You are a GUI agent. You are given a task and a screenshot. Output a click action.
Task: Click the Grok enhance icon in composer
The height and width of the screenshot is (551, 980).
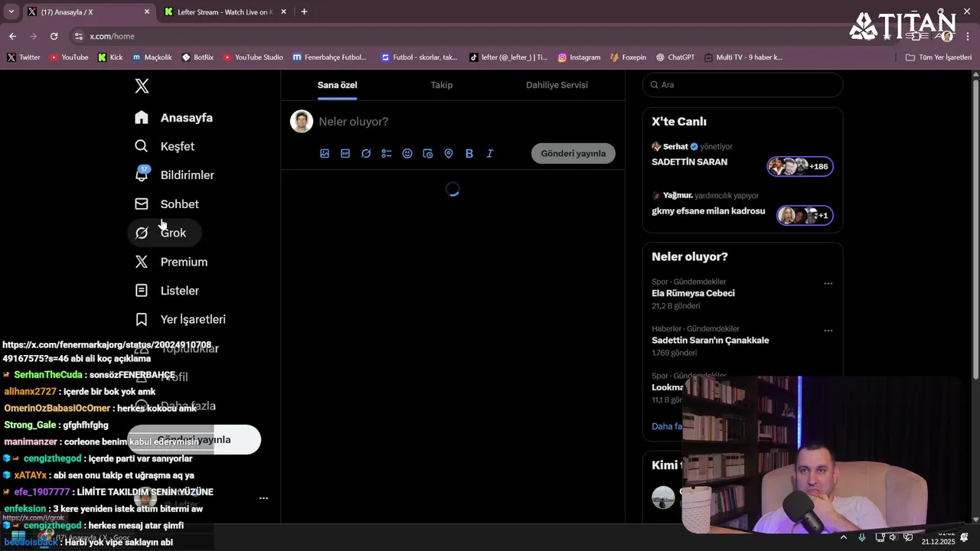366,153
